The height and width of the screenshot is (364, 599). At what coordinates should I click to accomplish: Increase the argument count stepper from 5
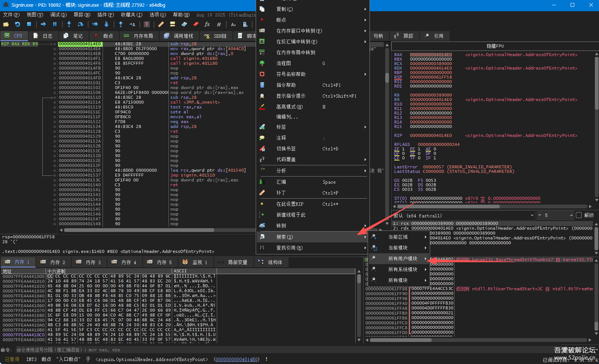point(571,214)
